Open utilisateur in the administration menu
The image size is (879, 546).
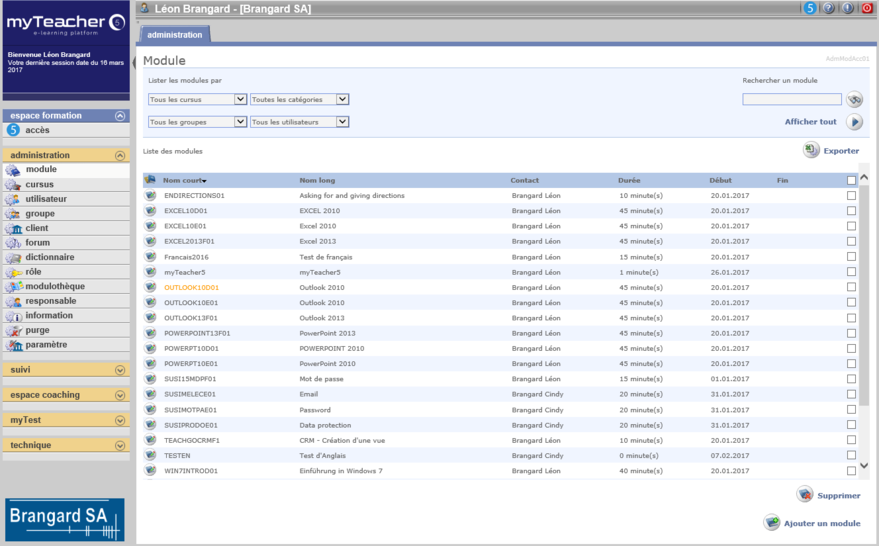[x=47, y=199]
